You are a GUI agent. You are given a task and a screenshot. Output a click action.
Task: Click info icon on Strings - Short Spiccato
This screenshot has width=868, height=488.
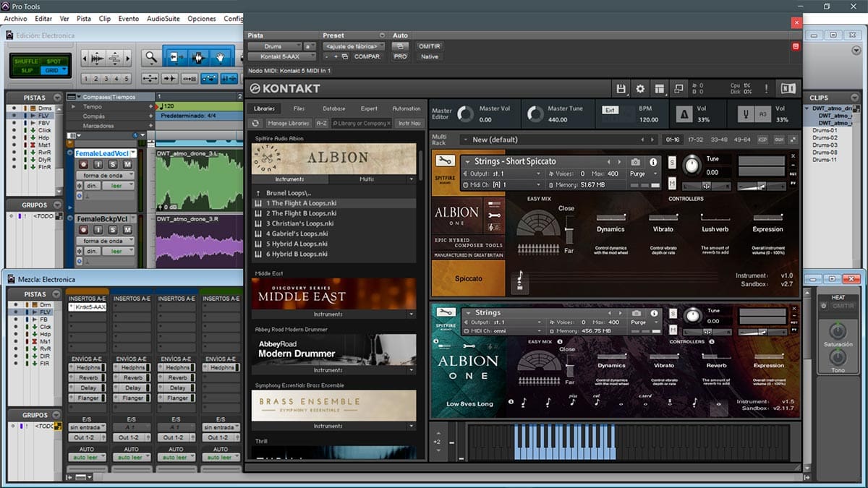(653, 162)
